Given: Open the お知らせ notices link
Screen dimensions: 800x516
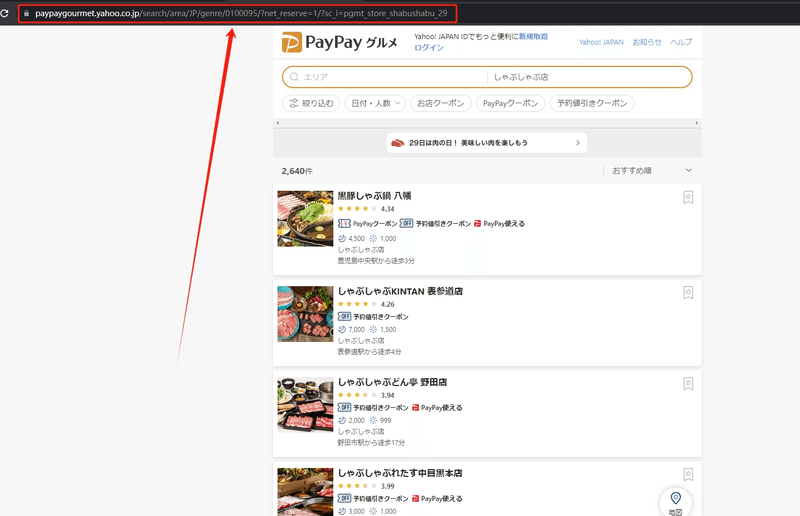Looking at the screenshot, I should pyautogui.click(x=646, y=42).
